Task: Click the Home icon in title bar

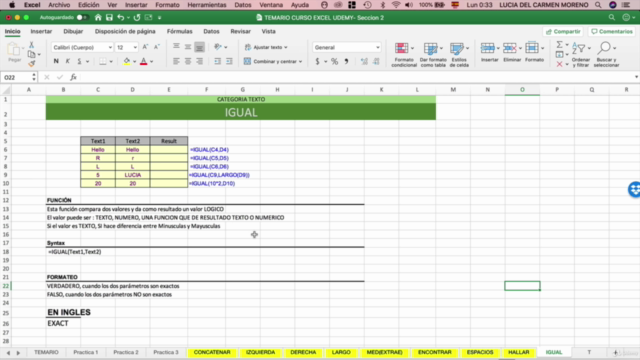Action: click(x=98, y=18)
